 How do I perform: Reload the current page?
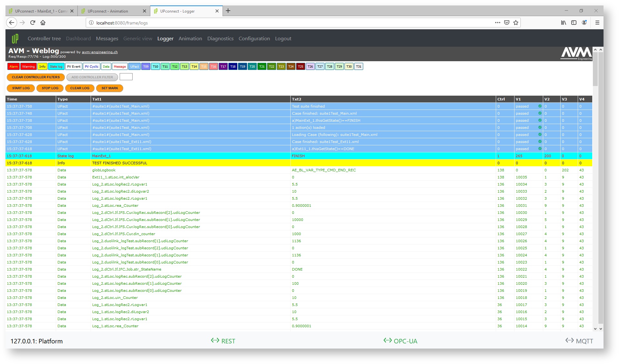coord(33,23)
